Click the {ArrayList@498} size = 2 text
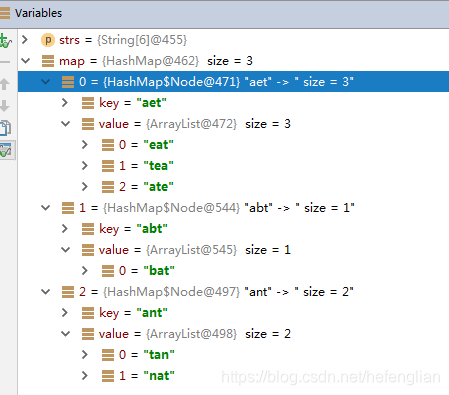 click(218, 334)
